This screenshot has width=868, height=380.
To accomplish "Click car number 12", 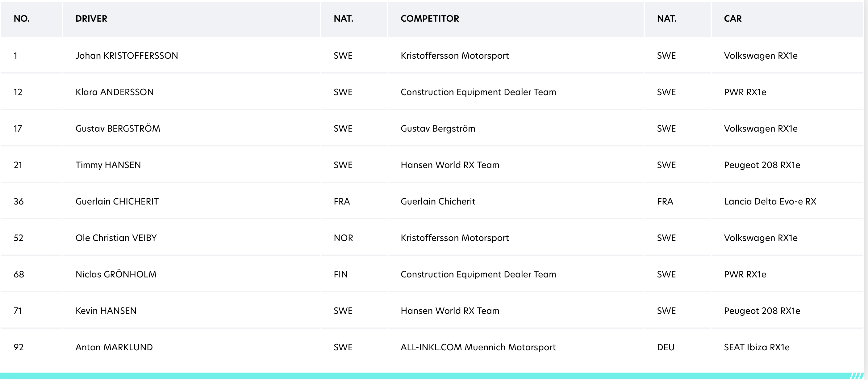I will 18,92.
